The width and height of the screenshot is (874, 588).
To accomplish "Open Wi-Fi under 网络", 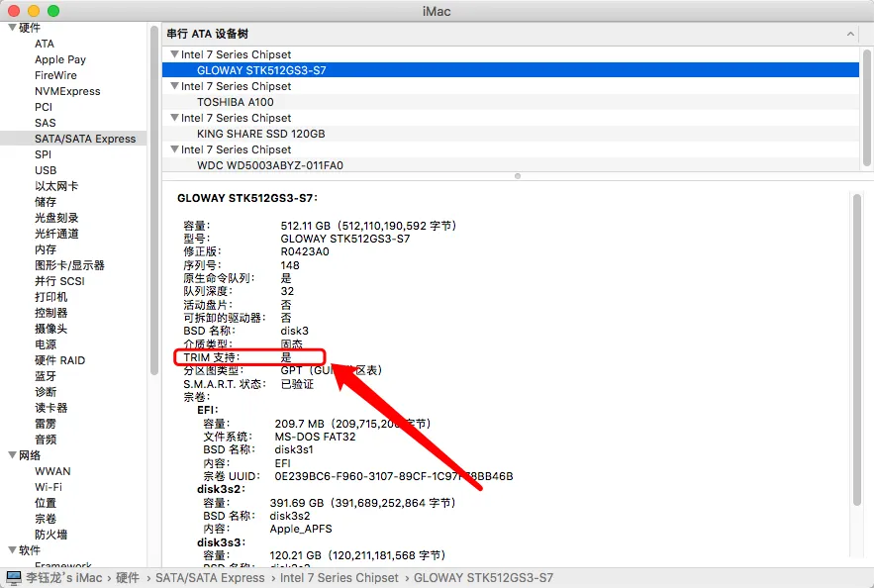I will [x=48, y=487].
